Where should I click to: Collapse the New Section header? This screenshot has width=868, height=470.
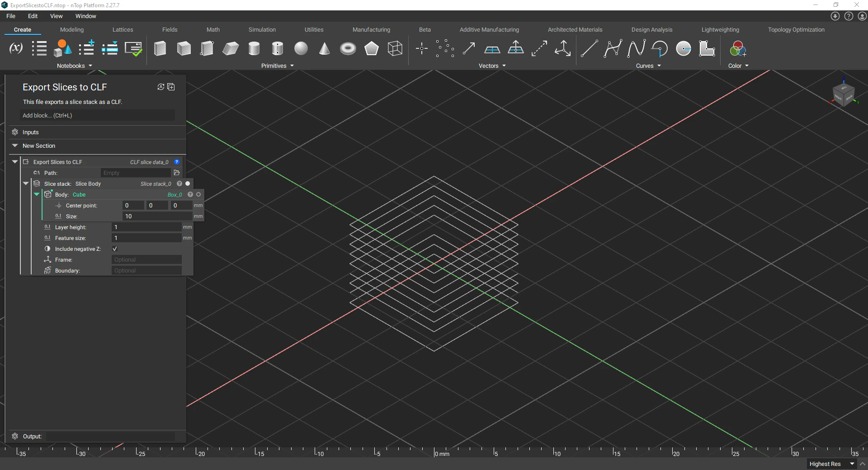14,146
